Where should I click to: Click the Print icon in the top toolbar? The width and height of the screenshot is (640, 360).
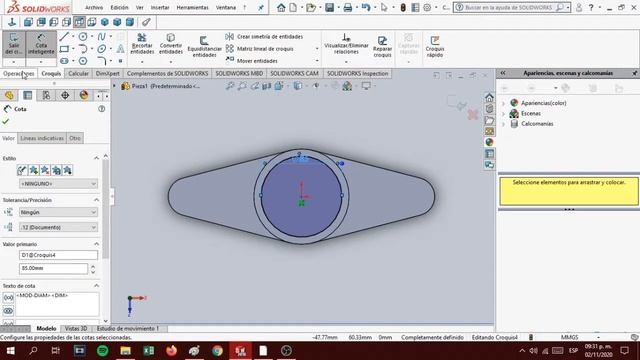(x=347, y=7)
